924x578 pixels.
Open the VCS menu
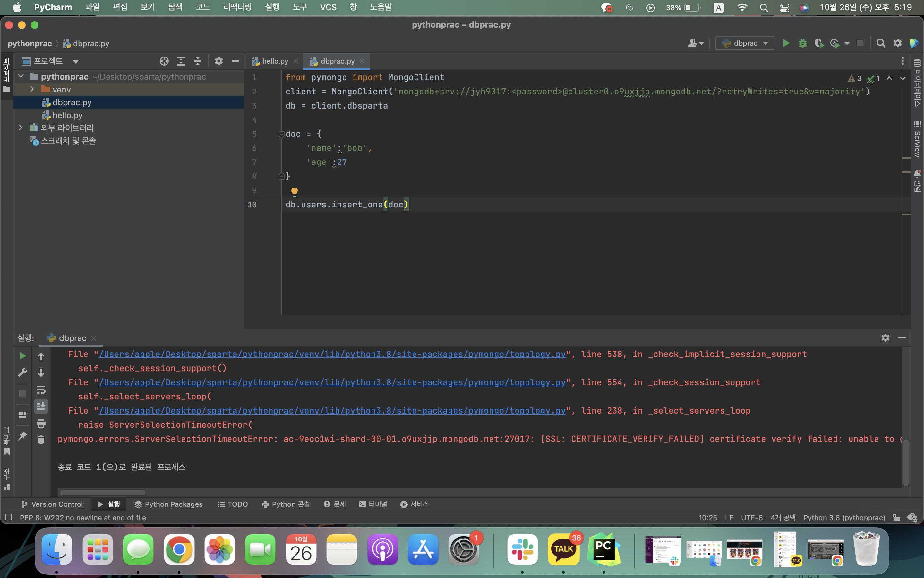pos(328,7)
